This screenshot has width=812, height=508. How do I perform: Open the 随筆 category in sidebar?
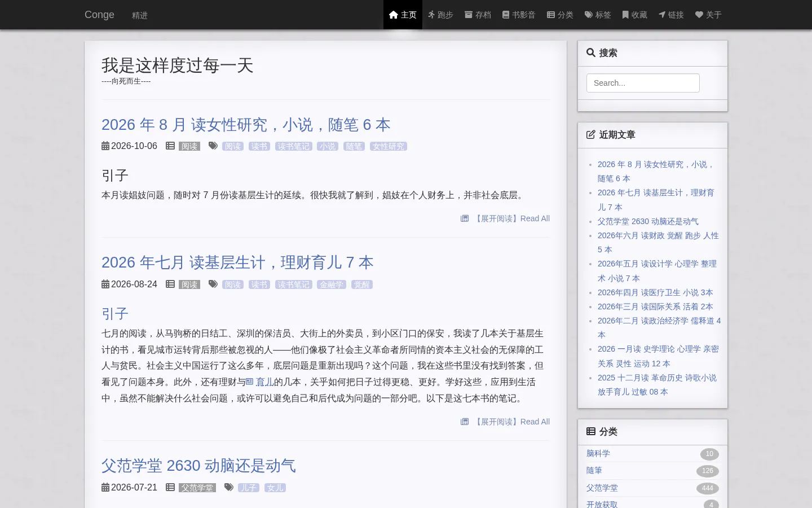pos(594,470)
